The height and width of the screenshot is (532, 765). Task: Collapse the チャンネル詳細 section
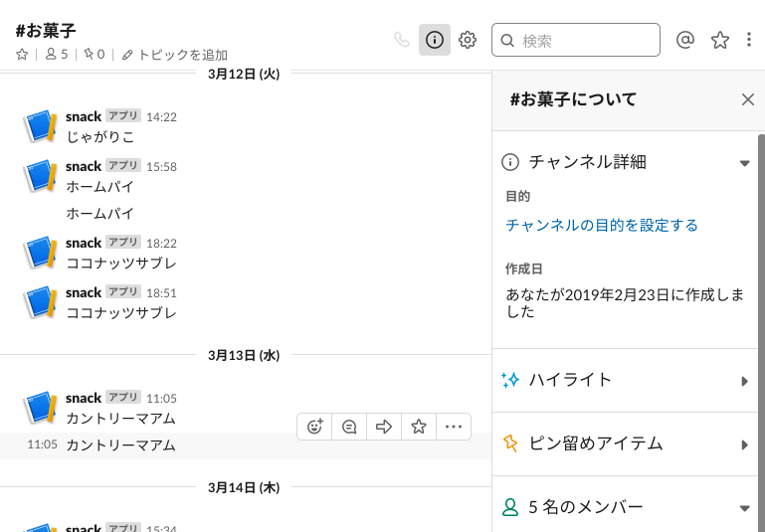[x=744, y=163]
